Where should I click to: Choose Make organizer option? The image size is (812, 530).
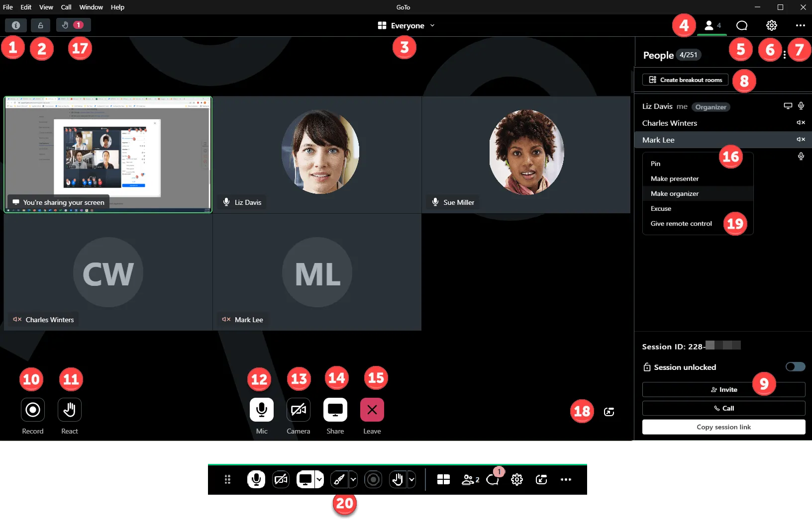pos(698,193)
